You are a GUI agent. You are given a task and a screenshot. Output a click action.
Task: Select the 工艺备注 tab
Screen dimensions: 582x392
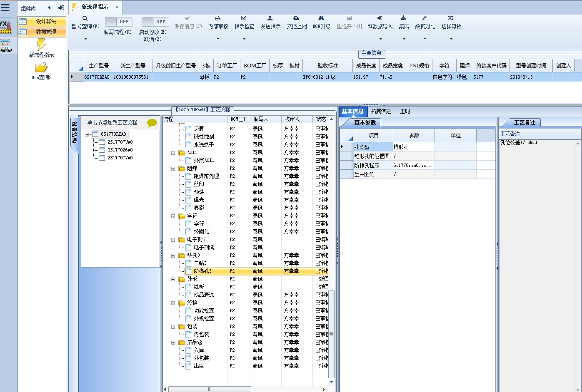[524, 122]
